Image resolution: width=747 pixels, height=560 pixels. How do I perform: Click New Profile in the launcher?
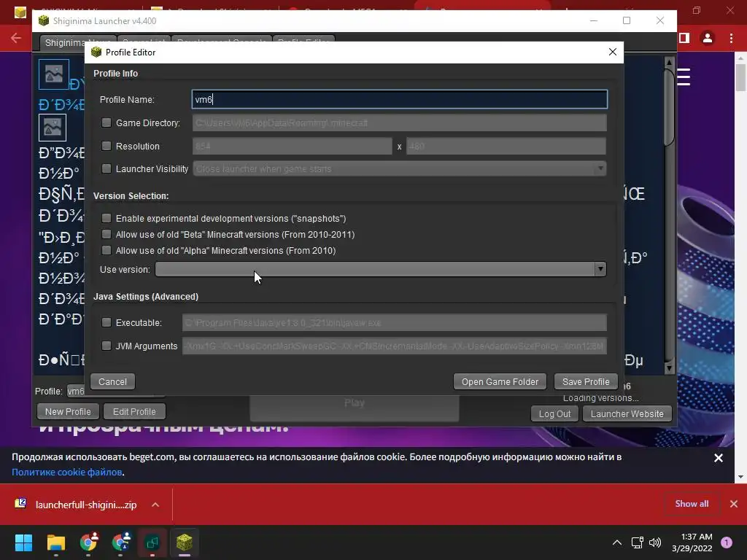click(x=68, y=411)
